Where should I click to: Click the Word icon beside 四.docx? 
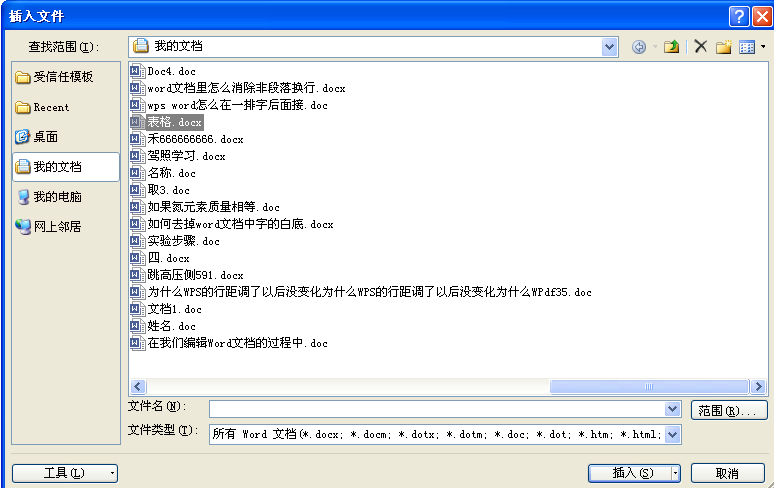pyautogui.click(x=137, y=258)
